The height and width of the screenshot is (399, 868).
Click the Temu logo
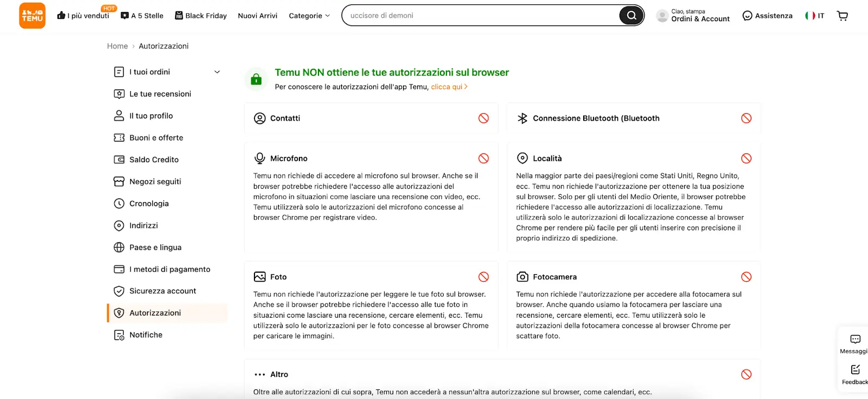point(32,15)
